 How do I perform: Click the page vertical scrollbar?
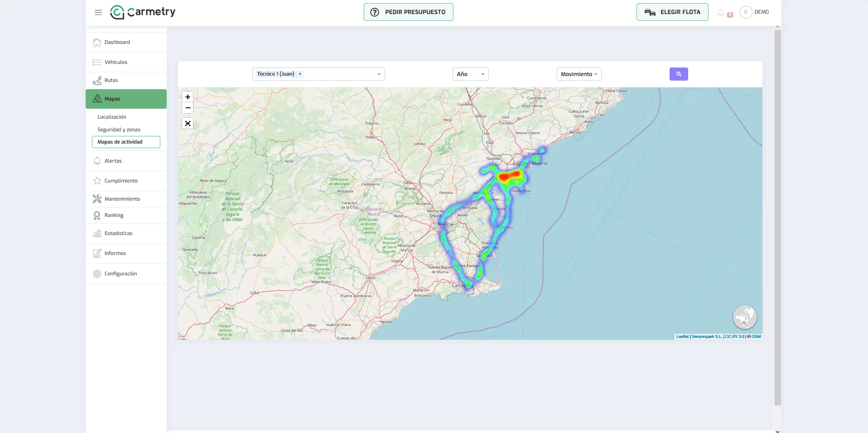point(777,217)
